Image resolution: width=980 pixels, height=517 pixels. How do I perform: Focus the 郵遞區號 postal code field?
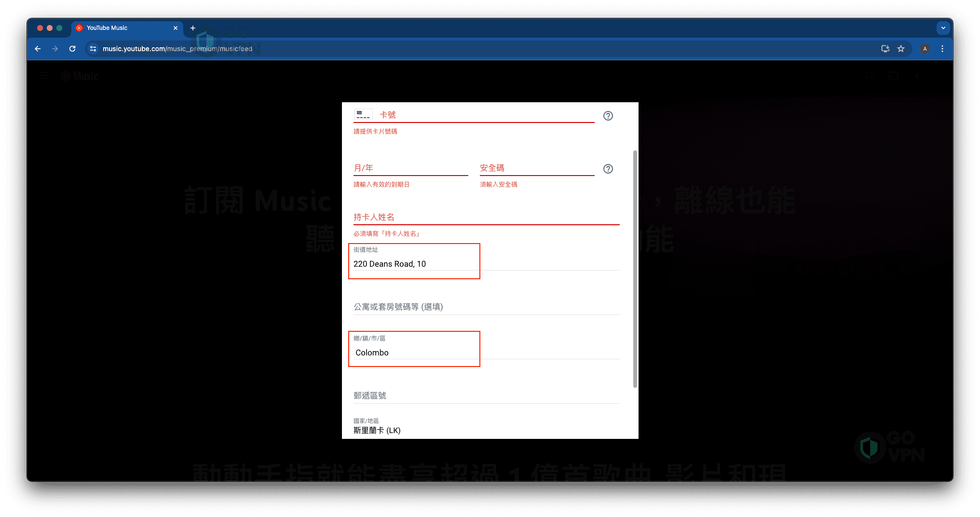point(486,395)
